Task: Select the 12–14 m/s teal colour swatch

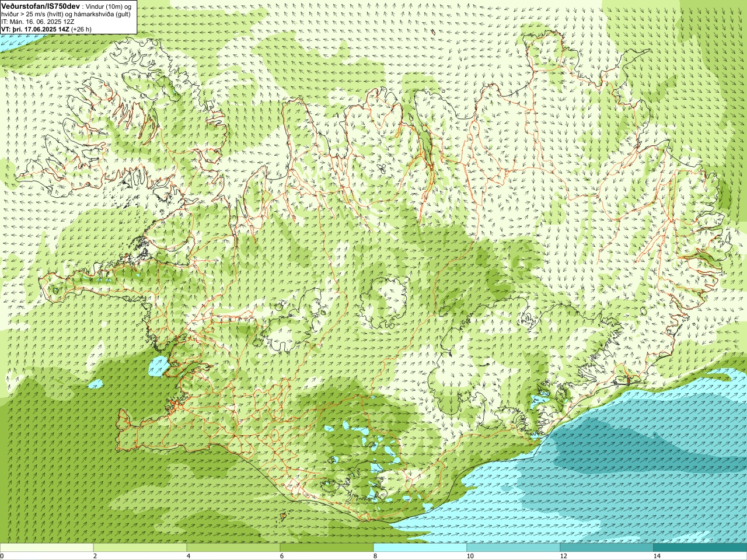Action: (607, 548)
